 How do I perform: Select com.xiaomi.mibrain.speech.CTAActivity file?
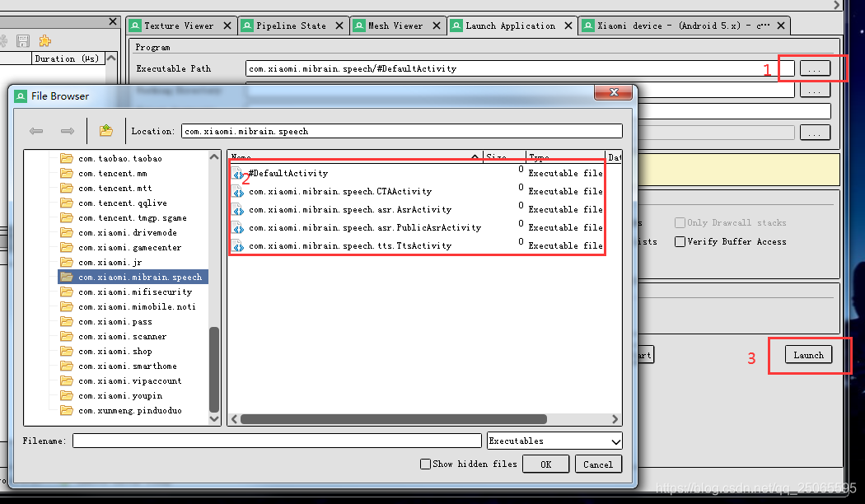point(339,191)
